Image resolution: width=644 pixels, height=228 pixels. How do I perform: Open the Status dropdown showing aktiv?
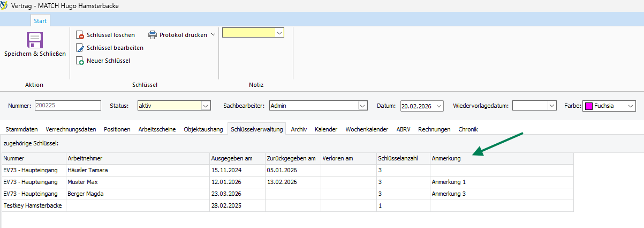(x=173, y=106)
